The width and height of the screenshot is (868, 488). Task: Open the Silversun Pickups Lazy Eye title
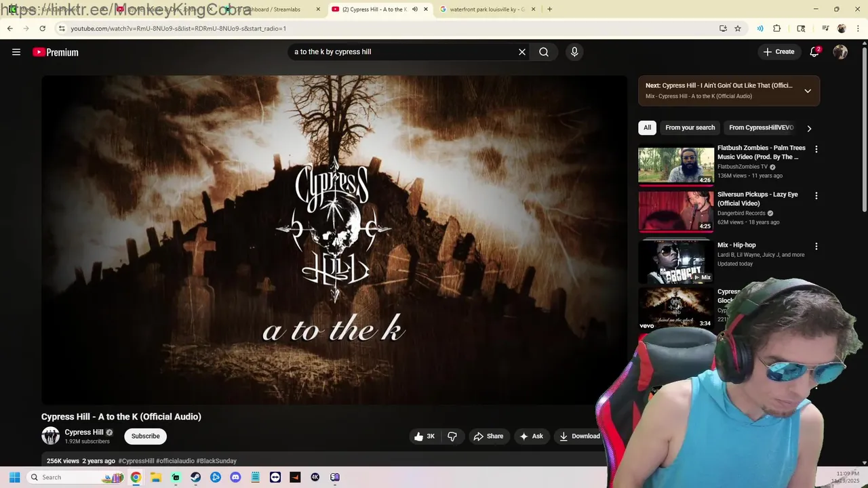757,199
